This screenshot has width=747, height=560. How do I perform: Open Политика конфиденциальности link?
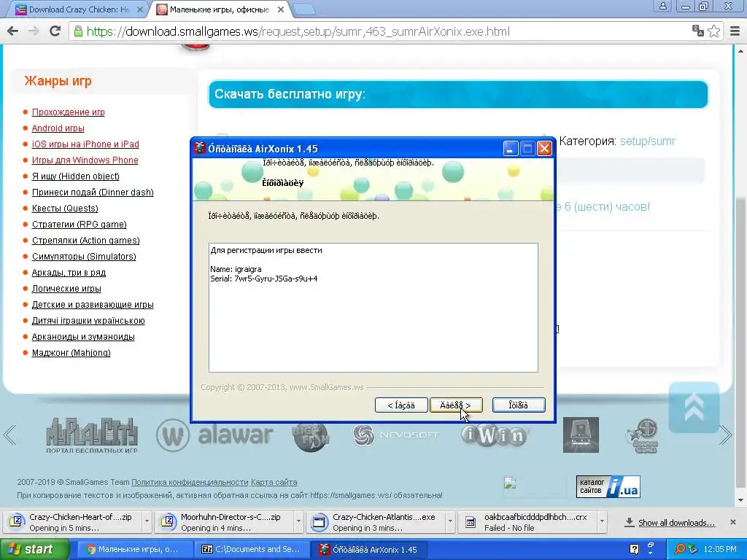[190, 482]
